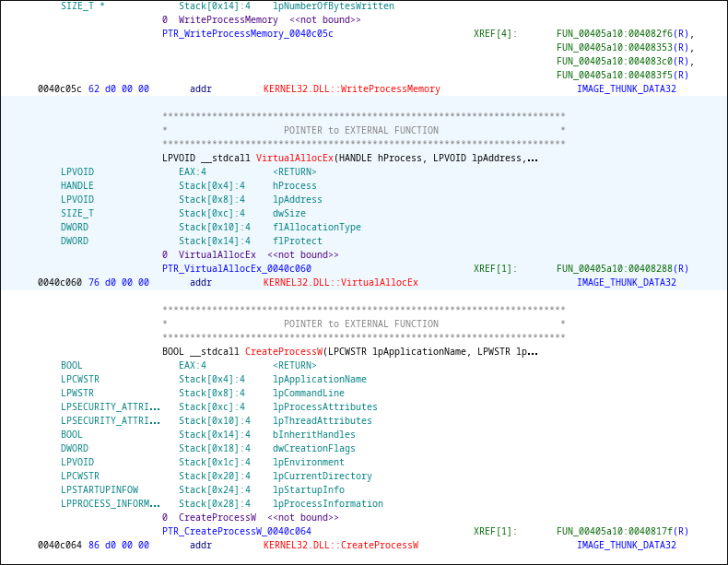Select the KERNEL32.DLL::CreateProcessW operand

tap(340, 546)
